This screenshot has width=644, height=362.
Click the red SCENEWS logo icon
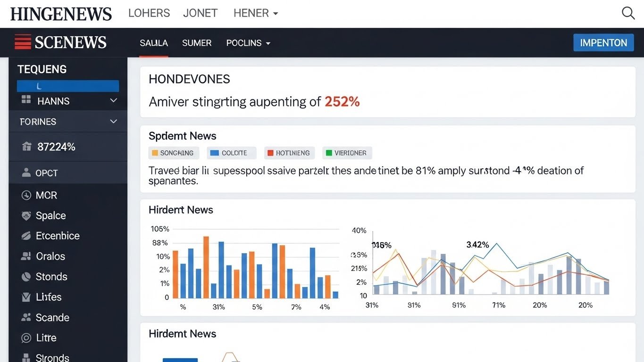pyautogui.click(x=23, y=42)
